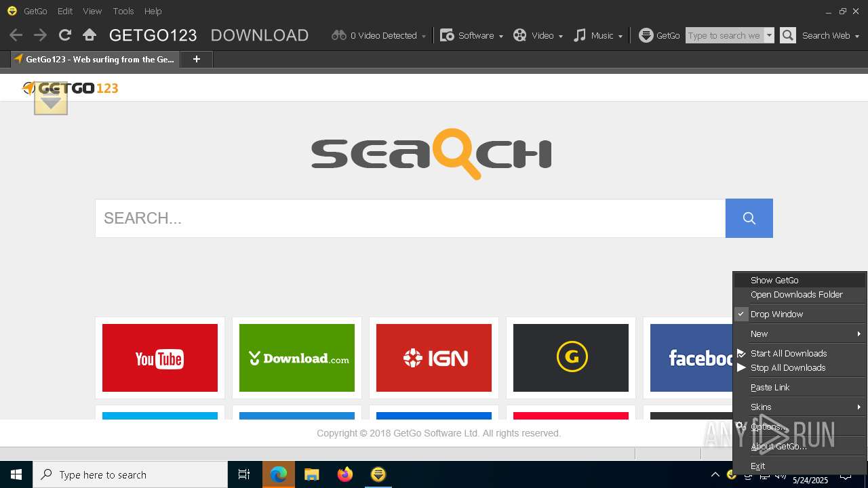868x488 pixels.
Task: Select the GetGo123 Web surfing tab
Action: click(95, 60)
